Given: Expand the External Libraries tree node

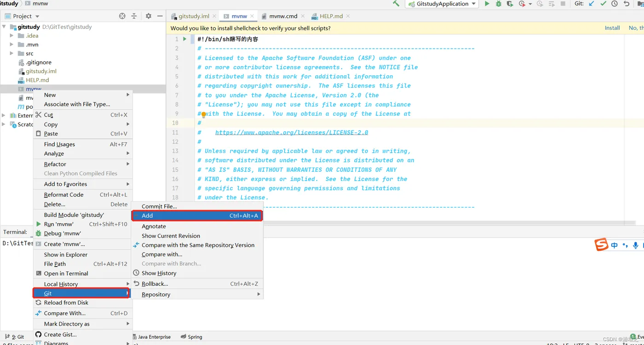Looking at the screenshot, I should pyautogui.click(x=4, y=115).
